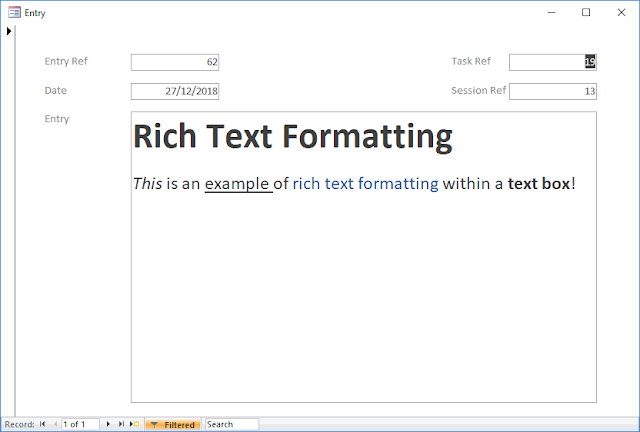
Task: Go to previous record navigation button
Action: [x=55, y=424]
